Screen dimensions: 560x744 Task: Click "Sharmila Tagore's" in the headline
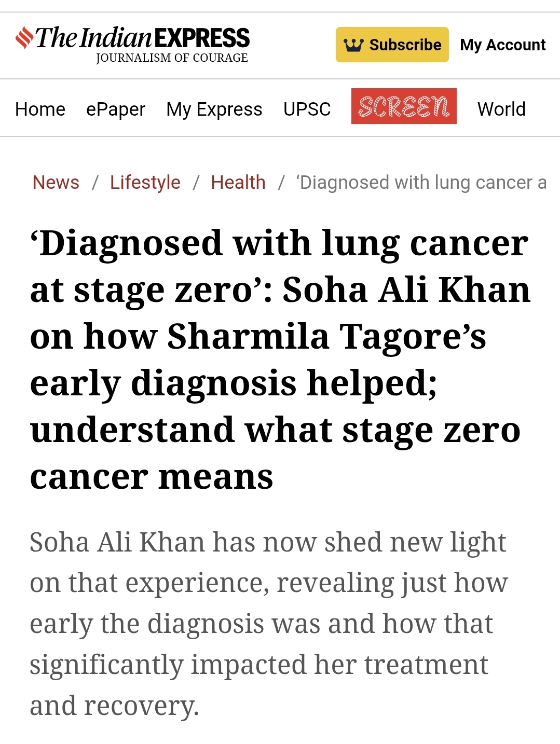pos(326,337)
